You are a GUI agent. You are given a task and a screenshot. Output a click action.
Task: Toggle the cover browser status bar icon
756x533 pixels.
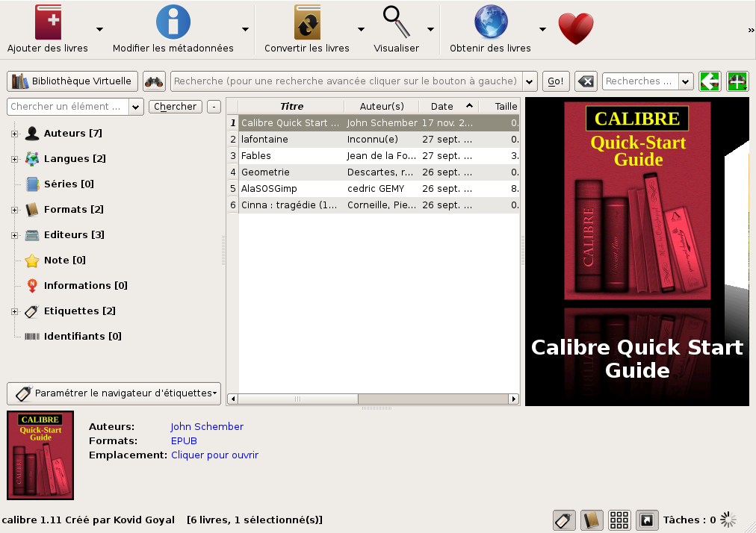pyautogui.click(x=647, y=520)
